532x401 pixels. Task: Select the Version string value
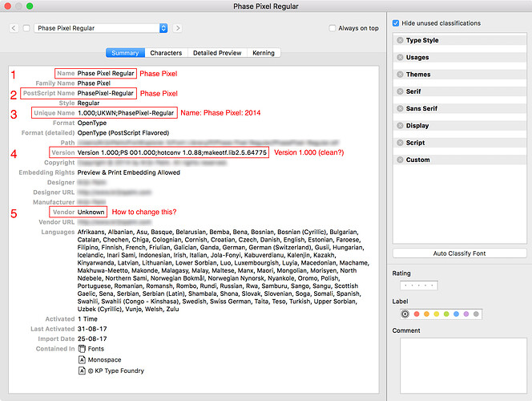tap(172, 152)
